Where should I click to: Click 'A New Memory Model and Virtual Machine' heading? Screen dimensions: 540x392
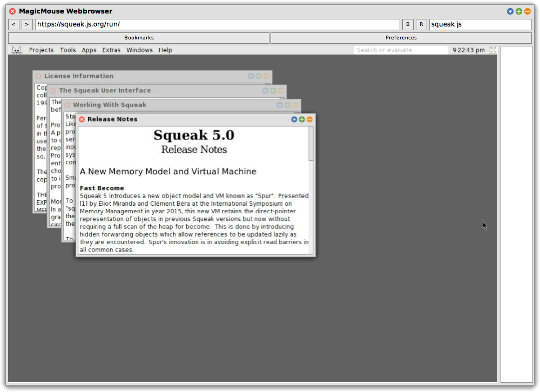pyautogui.click(x=168, y=172)
